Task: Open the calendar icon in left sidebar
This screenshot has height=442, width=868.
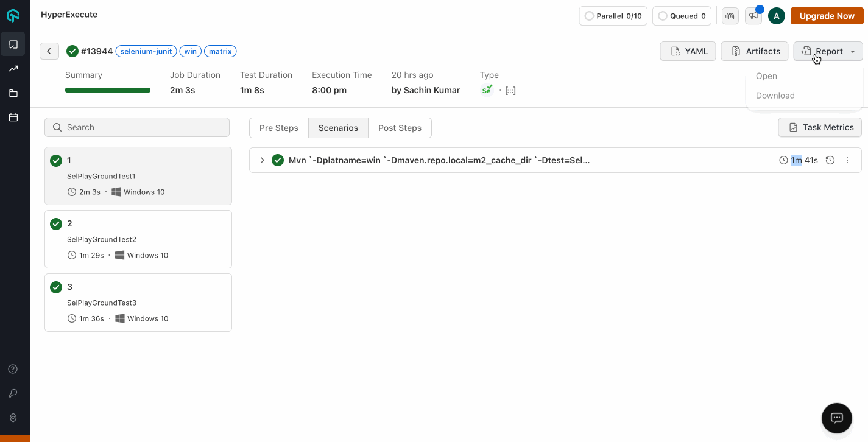Action: pyautogui.click(x=13, y=118)
